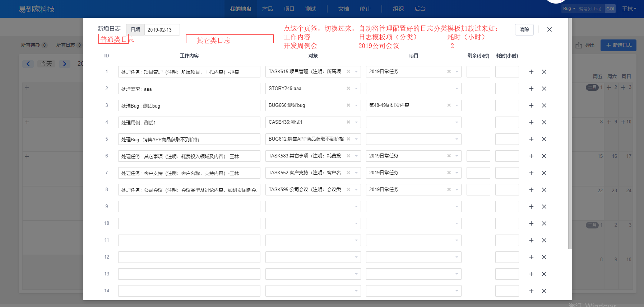Clear the 2019日常任务 project in row 7
The width and height of the screenshot is (644, 307).
449,173
